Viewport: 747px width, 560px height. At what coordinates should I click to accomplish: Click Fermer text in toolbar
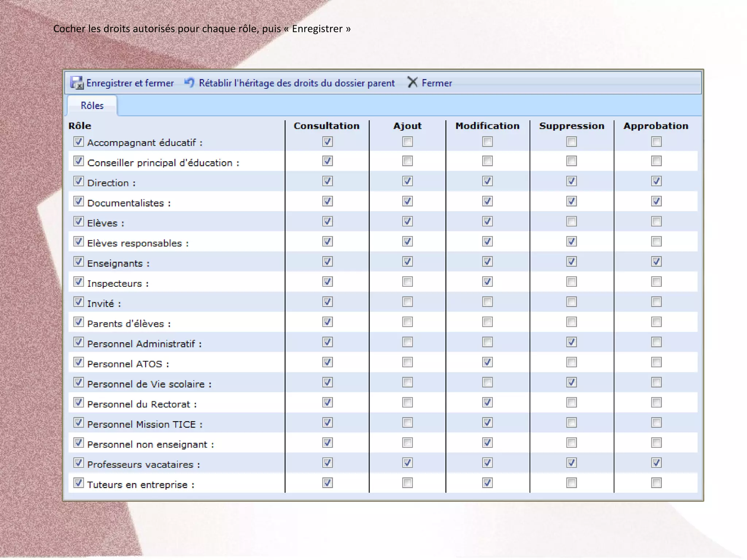pyautogui.click(x=437, y=83)
